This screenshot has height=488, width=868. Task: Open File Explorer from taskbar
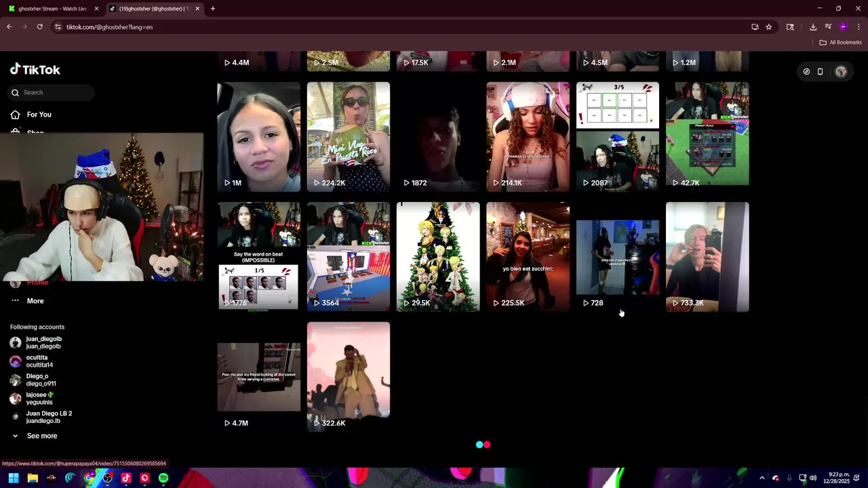[32, 478]
